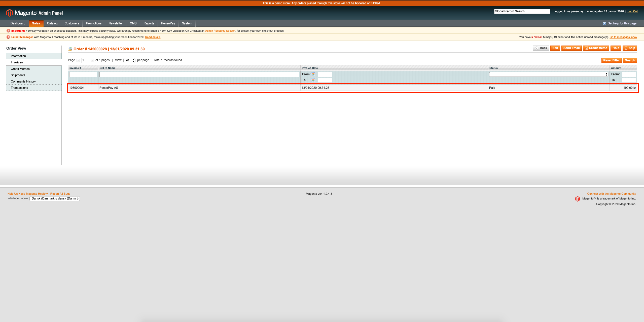This screenshot has width=644, height=322.
Task: Go to next page arrow in pager
Action: (x=92, y=60)
